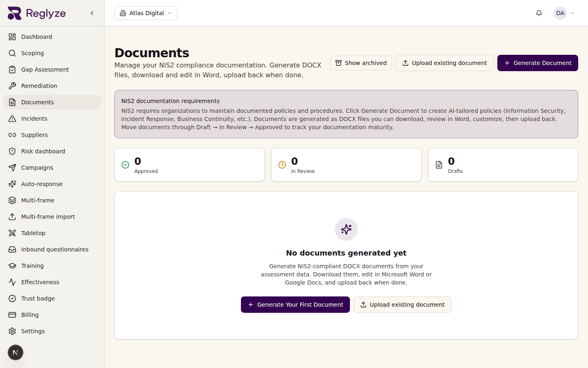Click the Dashboard icon in the sidebar
Image resolution: width=588 pixels, height=368 pixels.
tap(12, 37)
